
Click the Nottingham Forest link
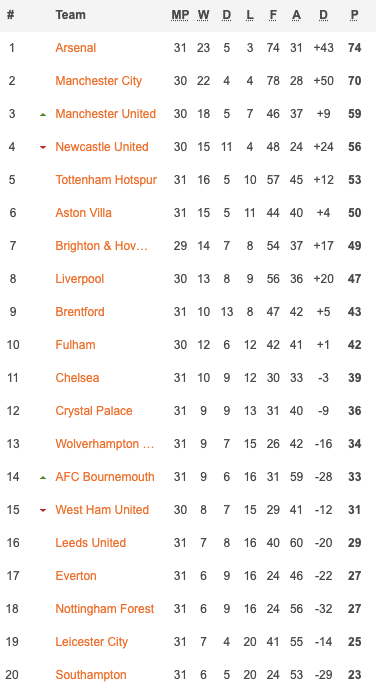pyautogui.click(x=105, y=609)
